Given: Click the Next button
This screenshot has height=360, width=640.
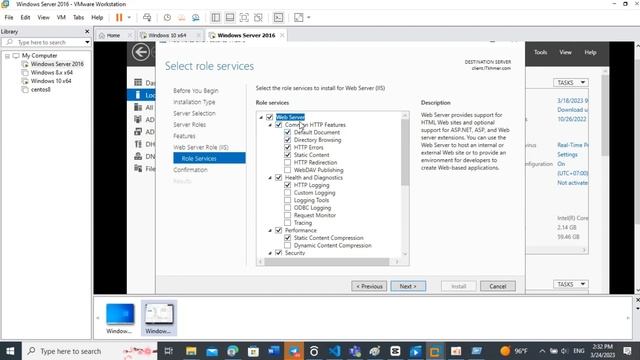Looking at the screenshot, I should [408, 286].
